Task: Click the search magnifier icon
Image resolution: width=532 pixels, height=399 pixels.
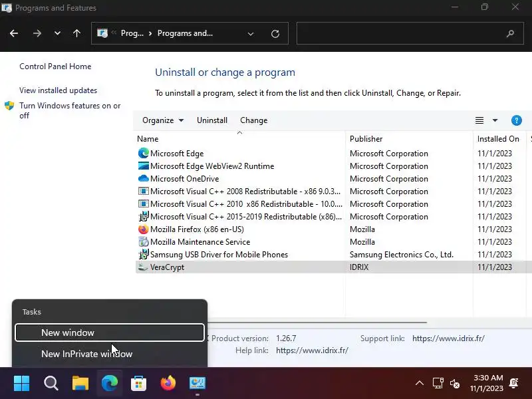Action: (510, 33)
